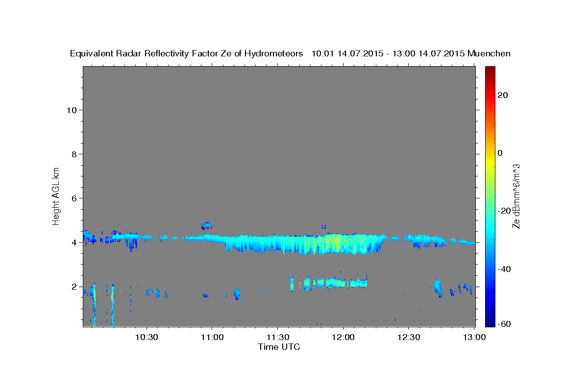Screen dimensions: 588x392
Task: Click the colorbar label 'Ze dBmm^6/m^3'
Action: pyautogui.click(x=515, y=196)
